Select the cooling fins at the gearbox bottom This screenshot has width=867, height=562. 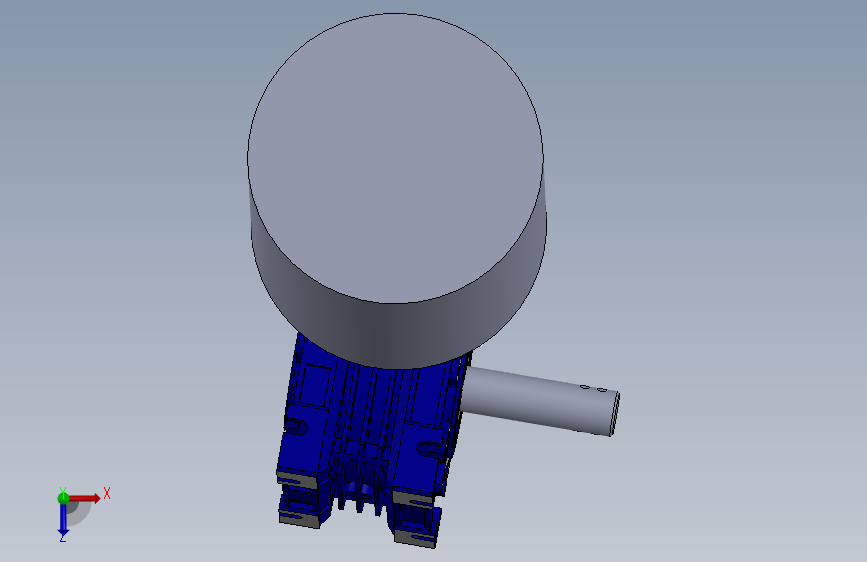359,476
